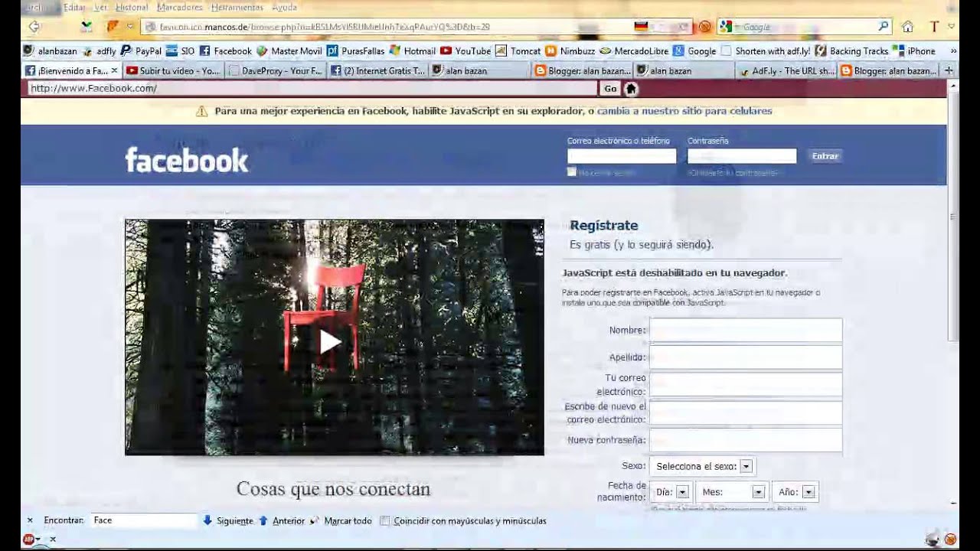980x551 pixels.
Task: Open the PurasFallas bookmark
Action: coord(355,51)
